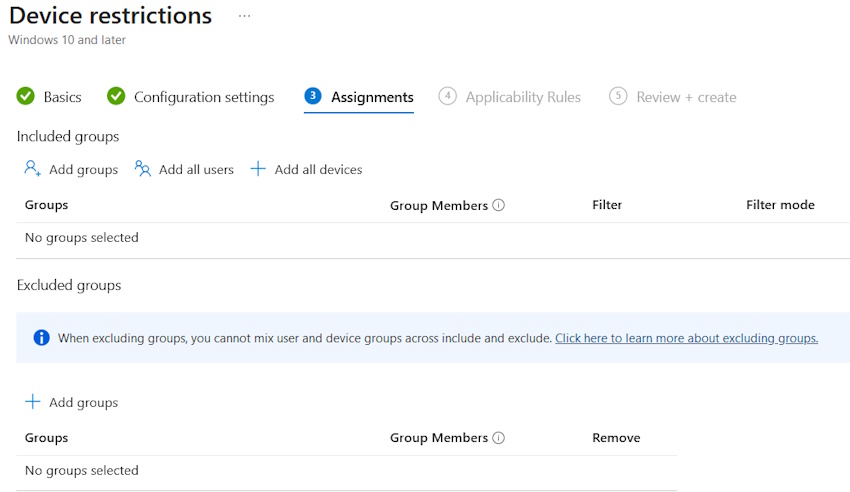The width and height of the screenshot is (850, 492).
Task: Click the Remove column header
Action: (616, 438)
